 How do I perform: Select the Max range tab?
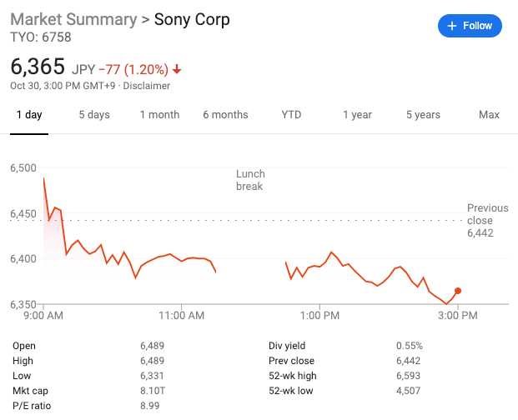[489, 115]
